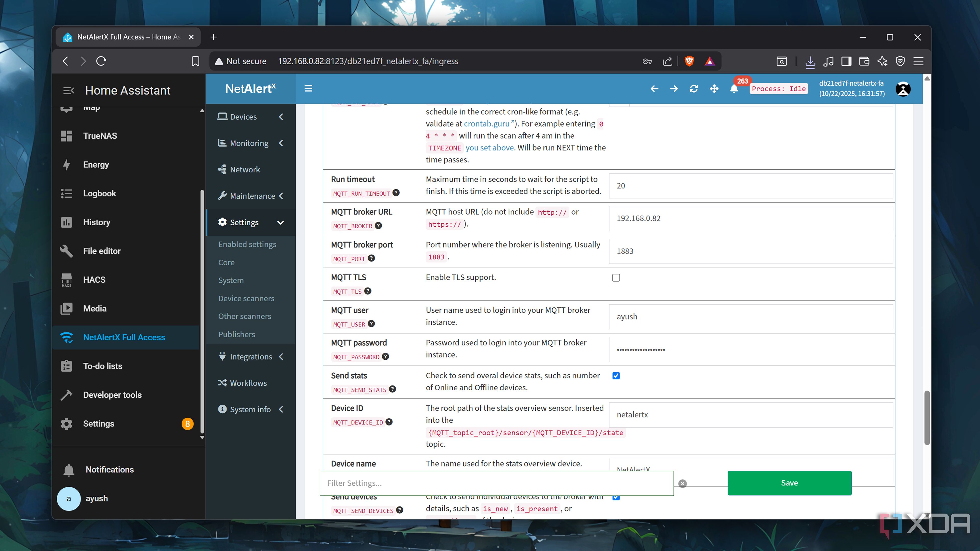Screen dimensions: 980x551
Task: Bookmark this page with bookmark icon
Action: pos(195,61)
